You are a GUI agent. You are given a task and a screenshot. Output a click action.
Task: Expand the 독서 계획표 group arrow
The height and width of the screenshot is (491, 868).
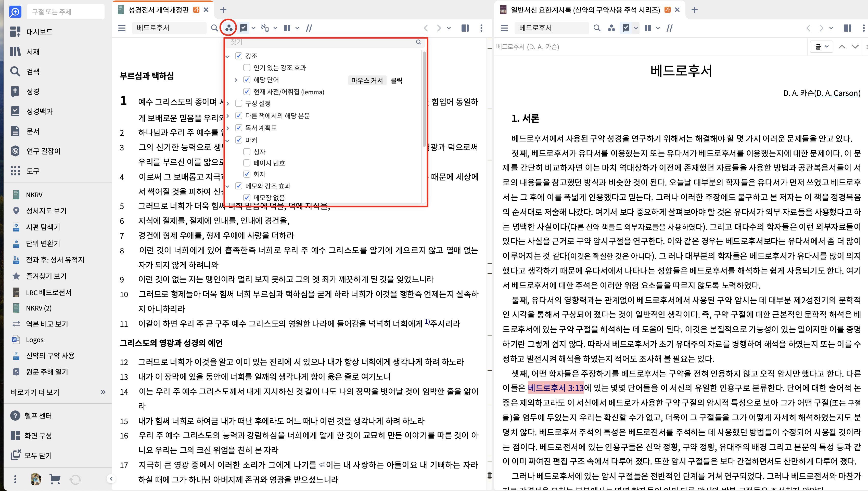[228, 128]
